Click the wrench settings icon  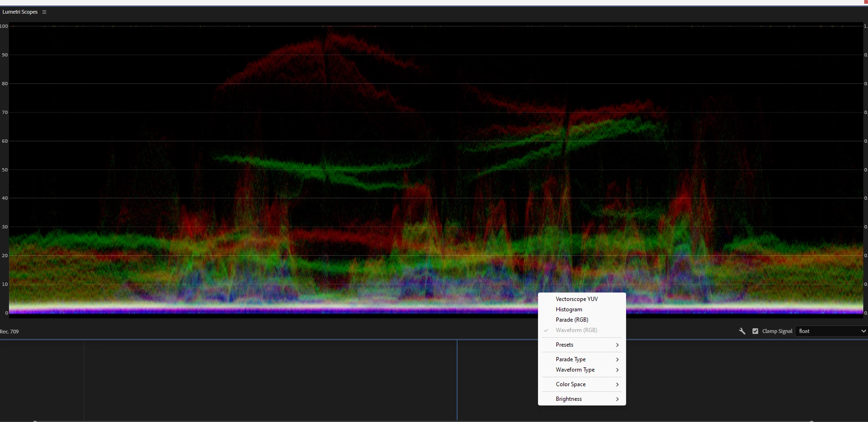[742, 331]
